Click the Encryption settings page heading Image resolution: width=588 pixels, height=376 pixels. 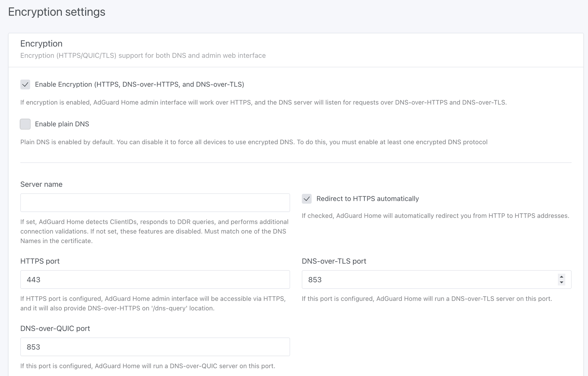(57, 12)
